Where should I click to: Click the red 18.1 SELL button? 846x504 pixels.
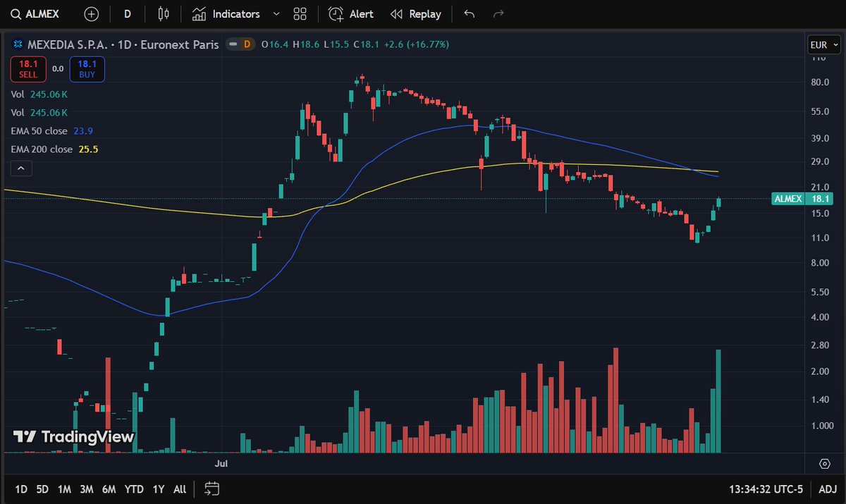[28, 69]
